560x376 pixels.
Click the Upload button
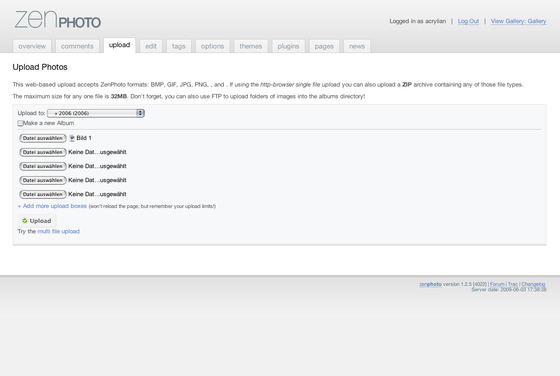coord(37,221)
